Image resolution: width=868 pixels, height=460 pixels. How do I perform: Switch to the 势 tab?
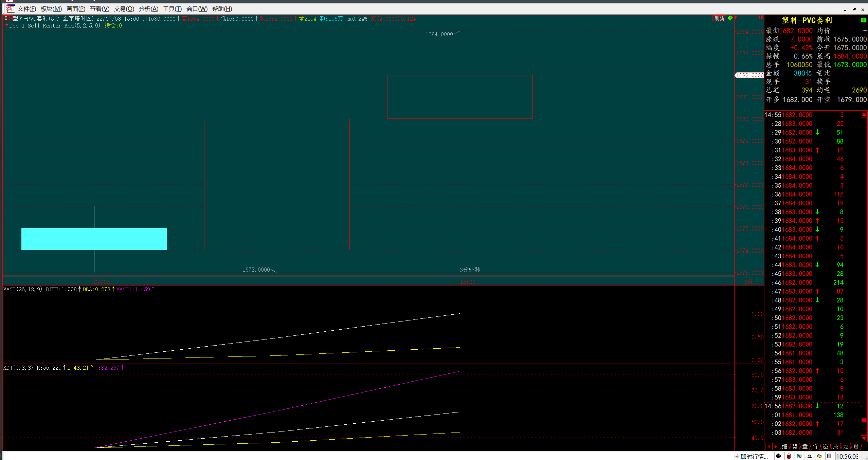point(795,446)
